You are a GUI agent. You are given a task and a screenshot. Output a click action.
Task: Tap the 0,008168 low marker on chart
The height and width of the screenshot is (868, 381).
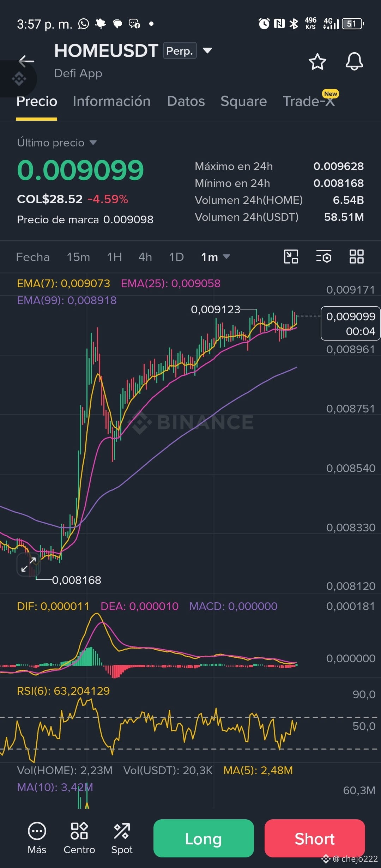(77, 580)
